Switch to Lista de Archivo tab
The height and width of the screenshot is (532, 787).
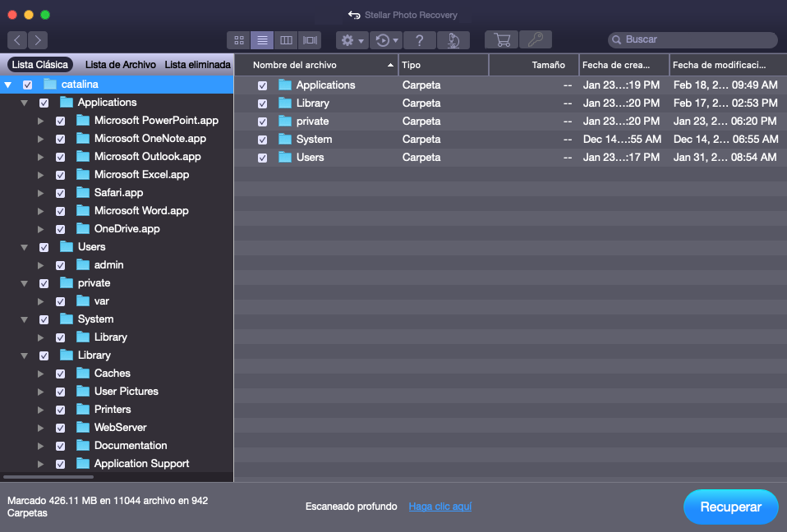(121, 65)
